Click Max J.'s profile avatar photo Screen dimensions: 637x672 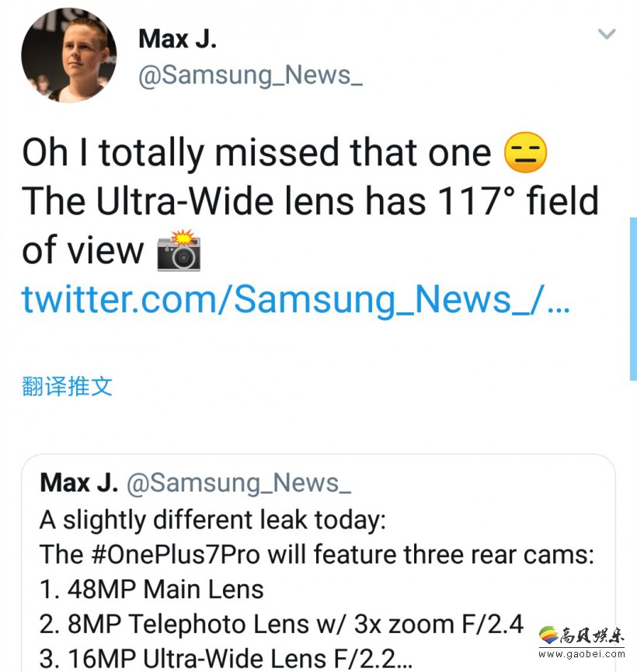point(69,55)
